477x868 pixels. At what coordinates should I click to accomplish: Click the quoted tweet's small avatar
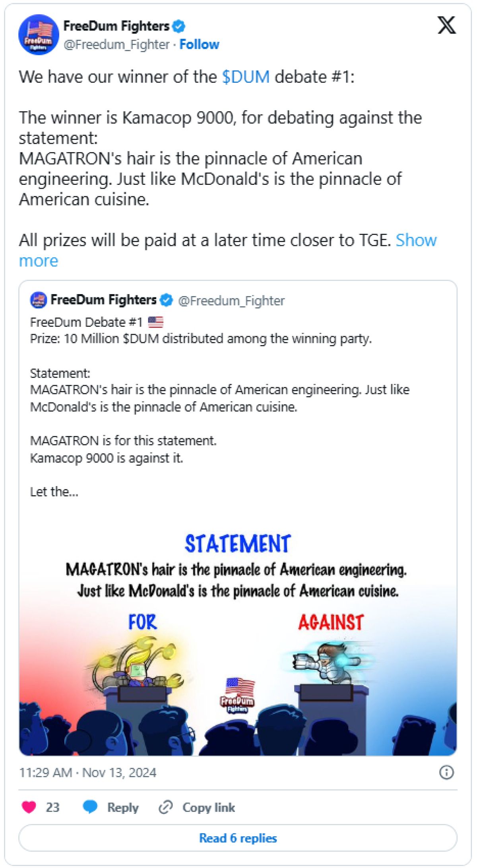click(x=38, y=300)
